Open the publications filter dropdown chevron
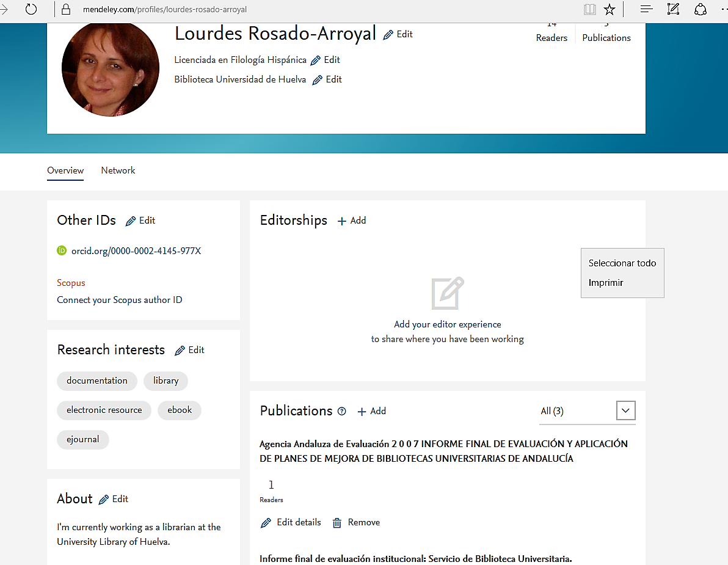 pos(626,410)
